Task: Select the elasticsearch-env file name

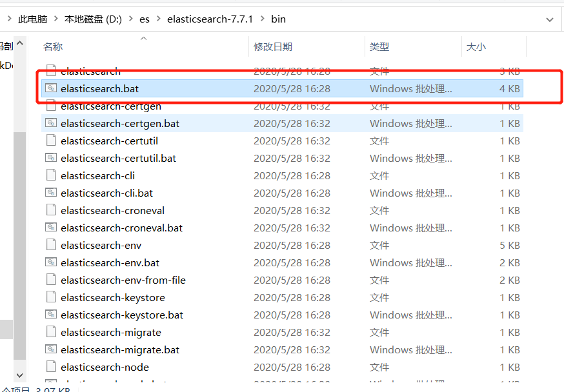Action: (101, 246)
